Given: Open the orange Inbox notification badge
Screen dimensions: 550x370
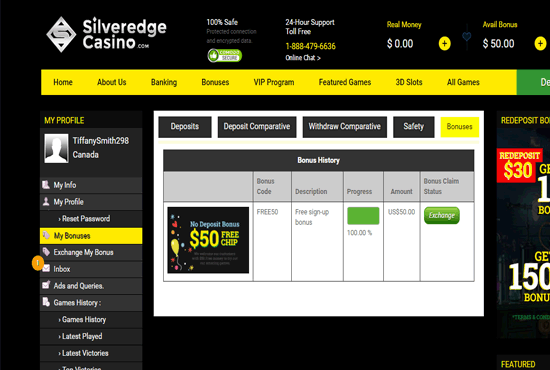Looking at the screenshot, I should click(x=38, y=263).
